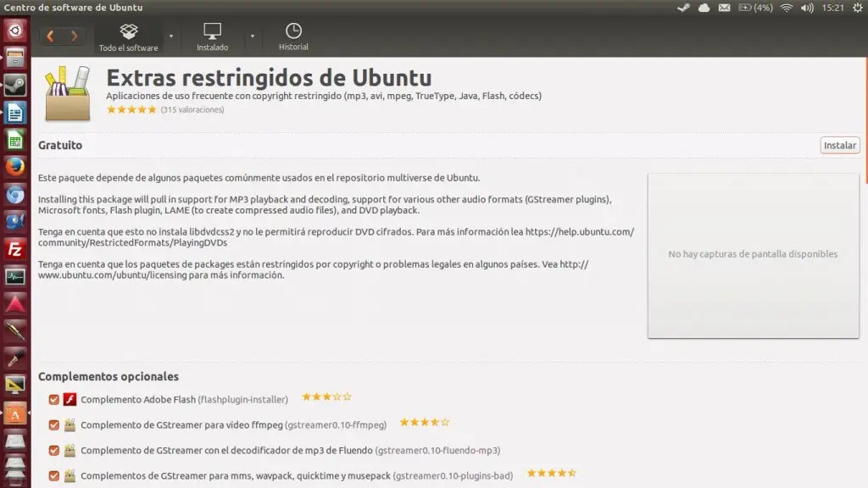Screen dimensions: 868x488
Task: Show the Instalado software section
Action: point(213,37)
